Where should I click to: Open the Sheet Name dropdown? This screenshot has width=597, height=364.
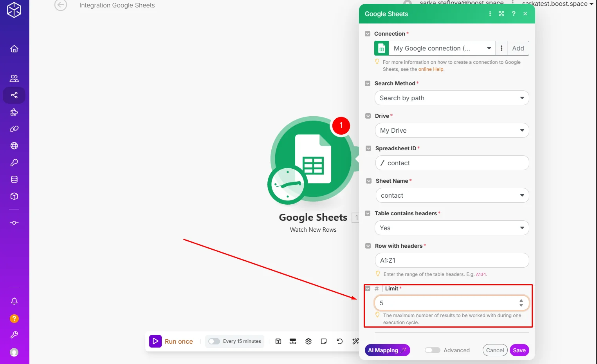[x=452, y=195]
